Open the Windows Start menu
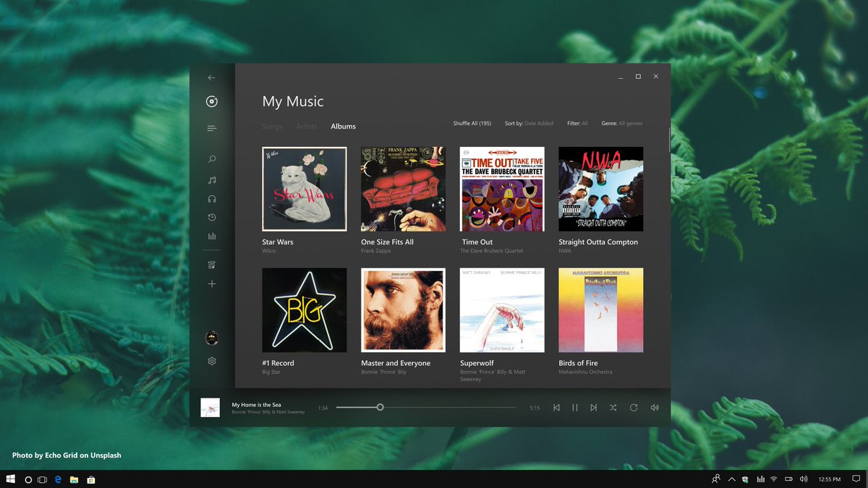Image resolution: width=868 pixels, height=488 pixels. [11, 479]
